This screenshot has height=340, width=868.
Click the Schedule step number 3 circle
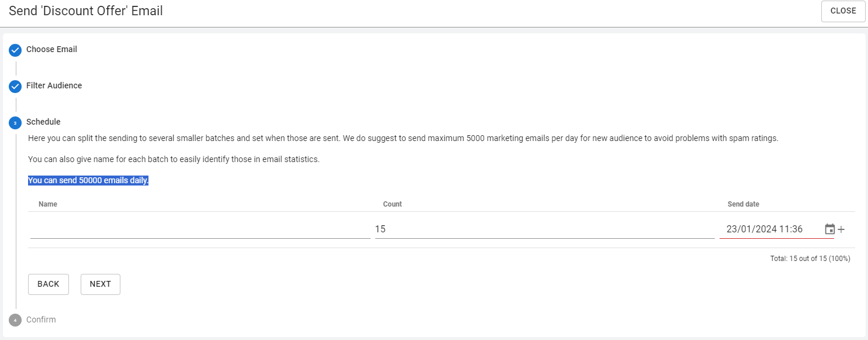tap(15, 123)
